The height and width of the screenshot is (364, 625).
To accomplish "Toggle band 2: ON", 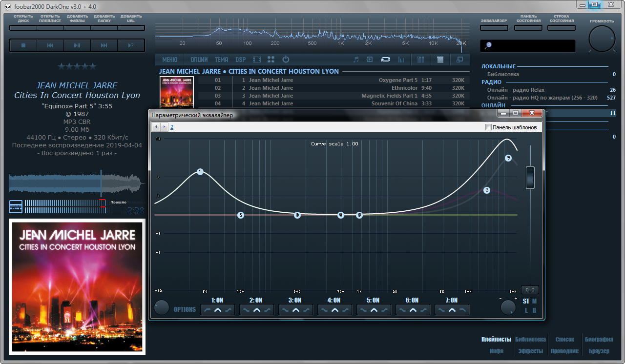I will pos(256,301).
